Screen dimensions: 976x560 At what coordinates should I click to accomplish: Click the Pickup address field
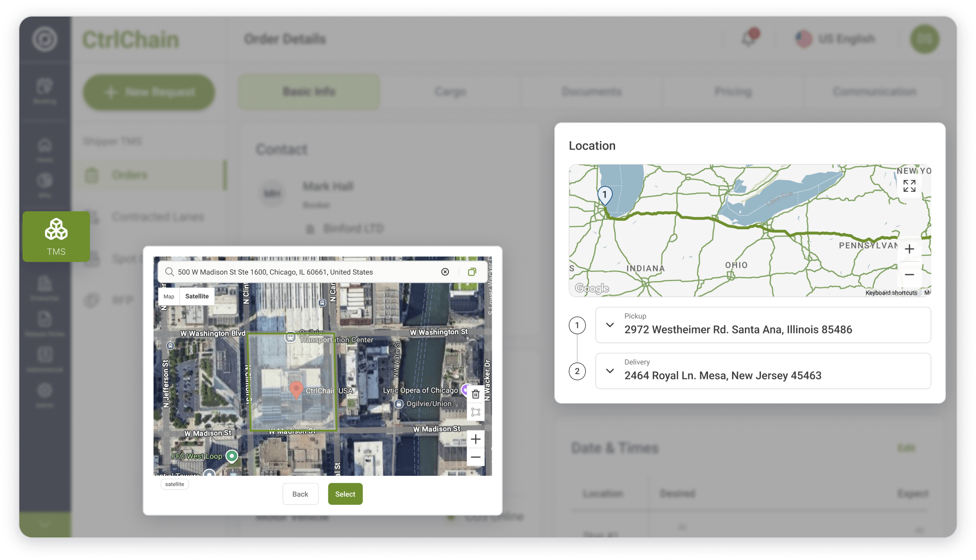click(x=763, y=325)
